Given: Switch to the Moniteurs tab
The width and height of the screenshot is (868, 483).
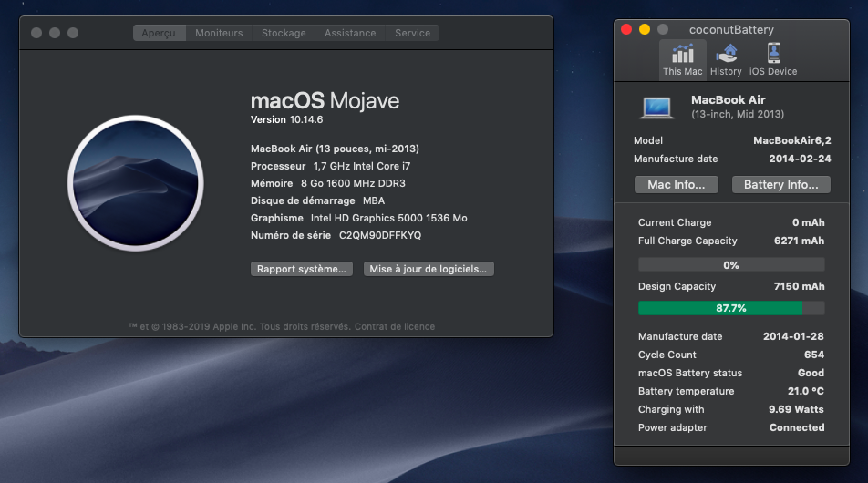Looking at the screenshot, I should 219,33.
